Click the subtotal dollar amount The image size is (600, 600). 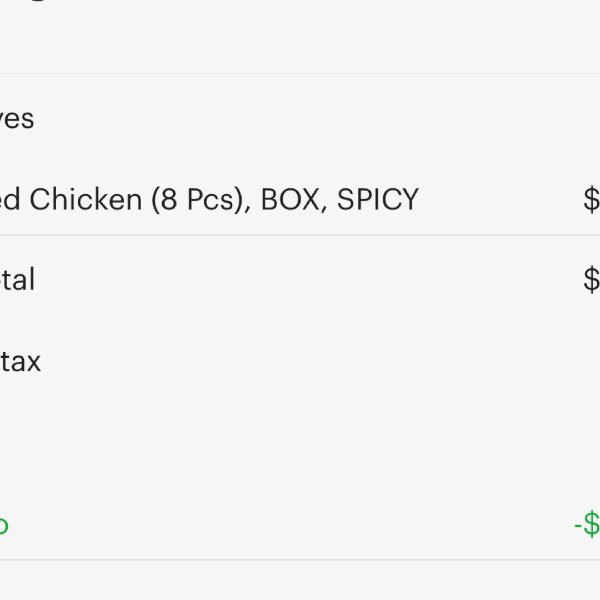point(592,280)
